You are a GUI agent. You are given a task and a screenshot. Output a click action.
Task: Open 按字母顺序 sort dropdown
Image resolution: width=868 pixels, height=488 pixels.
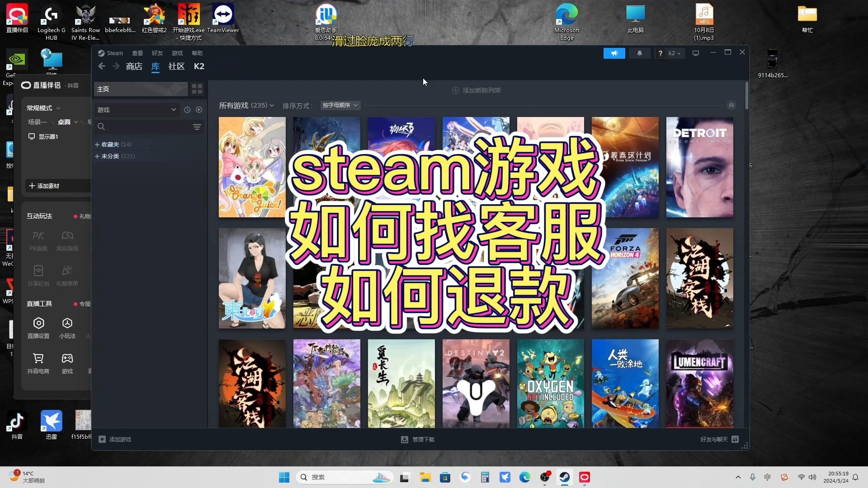click(340, 105)
